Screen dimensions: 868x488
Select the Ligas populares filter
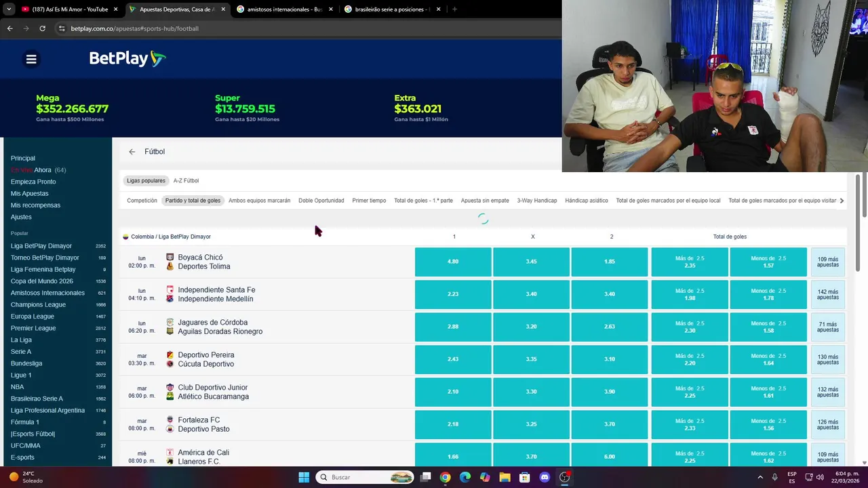pos(146,181)
